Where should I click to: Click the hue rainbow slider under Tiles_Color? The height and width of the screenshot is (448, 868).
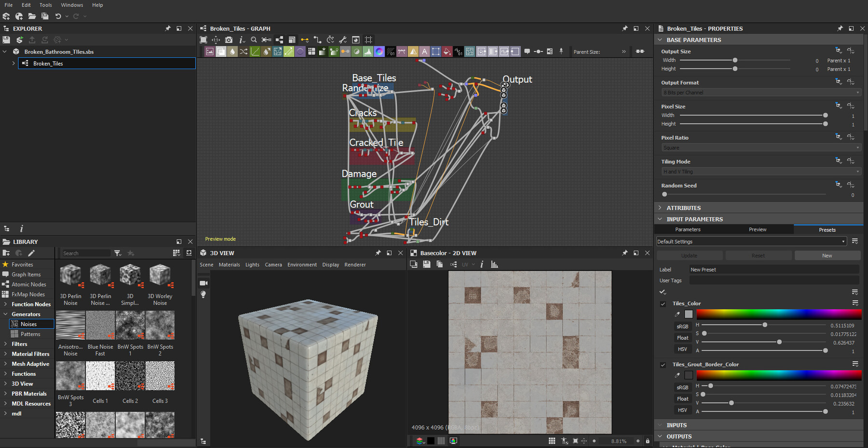tap(779, 314)
